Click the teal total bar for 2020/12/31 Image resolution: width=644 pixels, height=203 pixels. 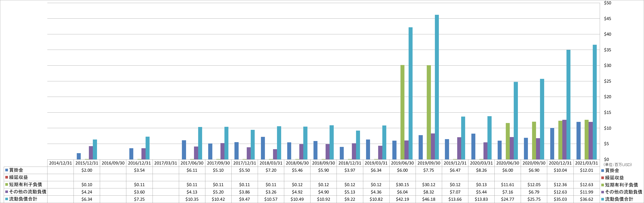coord(568,104)
